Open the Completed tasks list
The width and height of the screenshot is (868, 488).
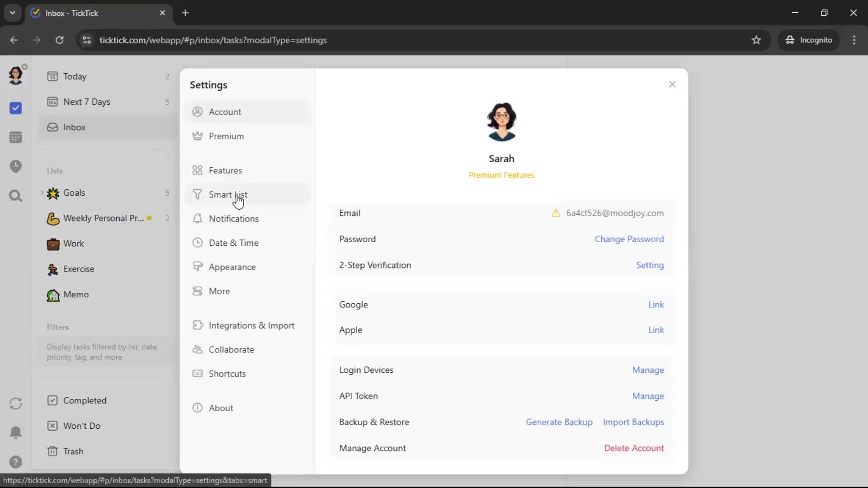tap(85, 400)
